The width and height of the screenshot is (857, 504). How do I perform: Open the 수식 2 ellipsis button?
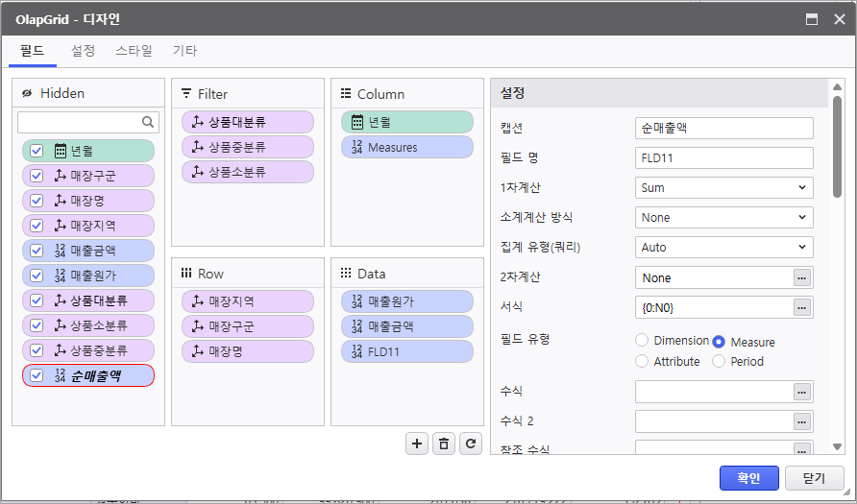[802, 421]
